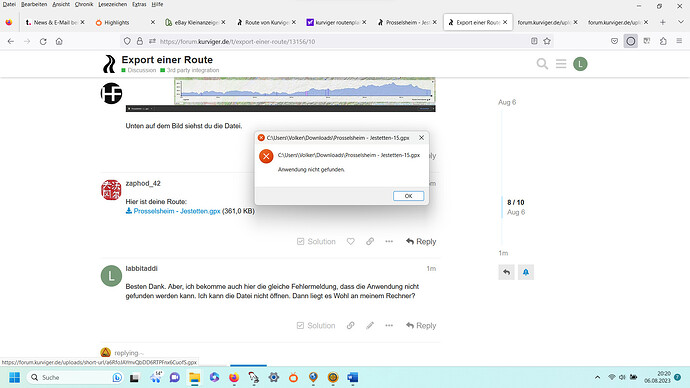The image size is (690, 388).
Task: Toggle Solution checkbox on labbitaddi's post
Action: [x=316, y=326]
